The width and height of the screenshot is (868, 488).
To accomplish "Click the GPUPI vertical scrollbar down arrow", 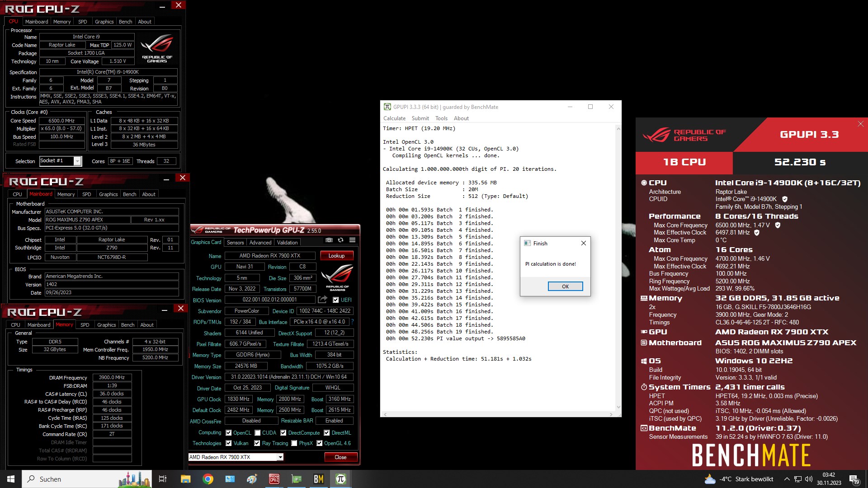I will point(618,407).
